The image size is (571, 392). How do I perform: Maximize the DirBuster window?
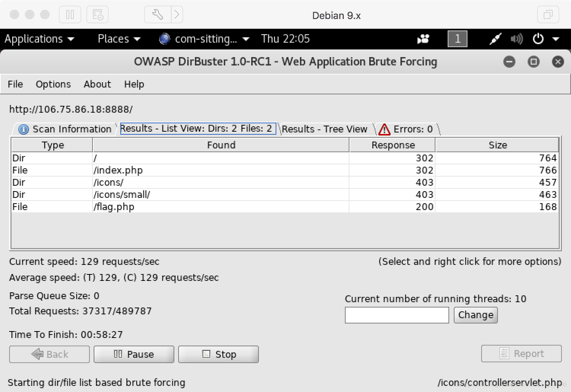coord(534,62)
